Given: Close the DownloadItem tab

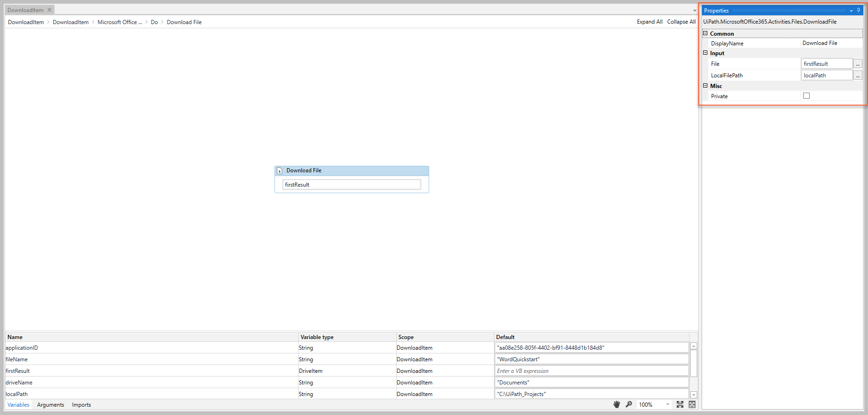Looking at the screenshot, I should click(50, 10).
